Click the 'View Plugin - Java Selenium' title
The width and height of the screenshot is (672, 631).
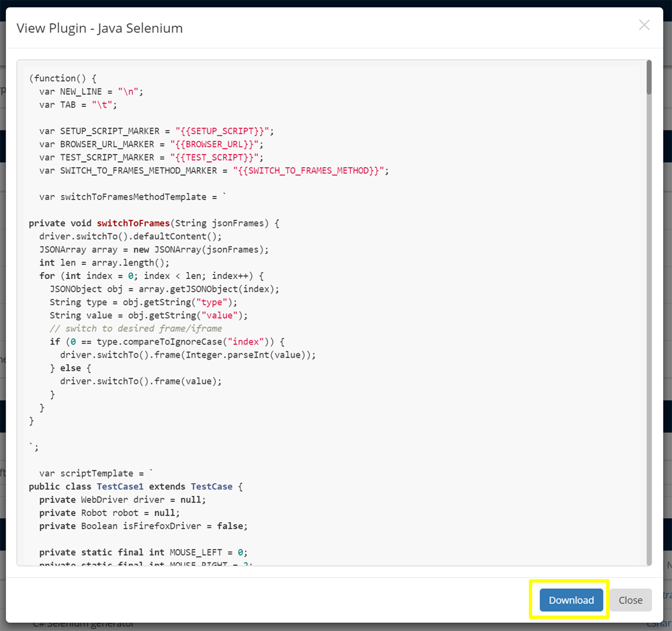pyautogui.click(x=99, y=28)
